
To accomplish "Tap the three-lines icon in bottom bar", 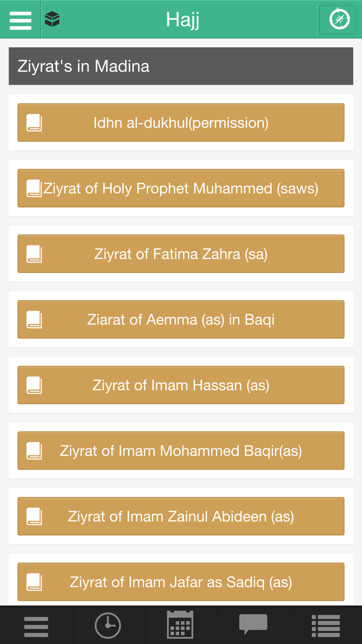I will 36,626.
